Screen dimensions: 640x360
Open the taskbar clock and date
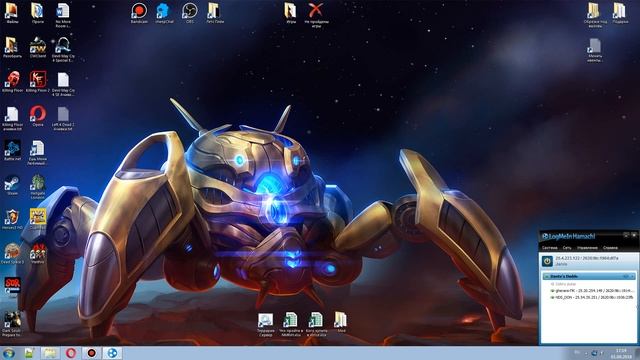pos(621,353)
